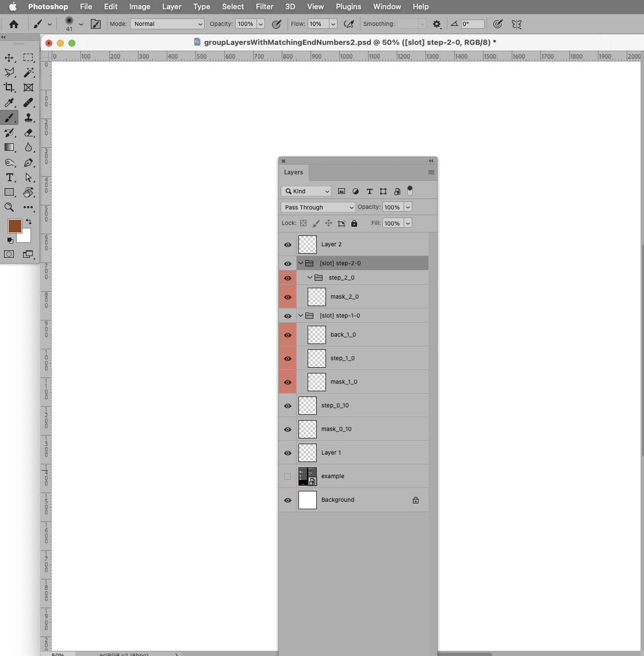644x656 pixels.
Task: Grab the Zoom tool
Action: click(9, 207)
